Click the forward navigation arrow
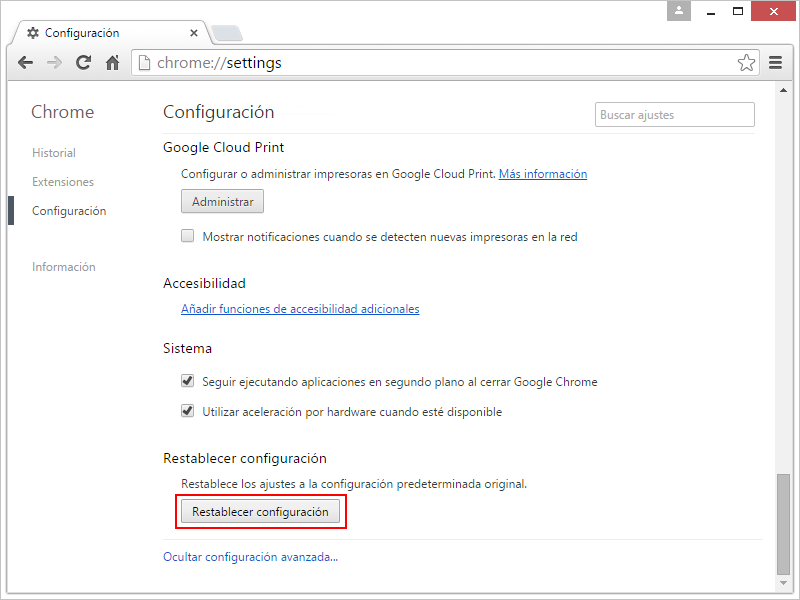 [x=54, y=62]
